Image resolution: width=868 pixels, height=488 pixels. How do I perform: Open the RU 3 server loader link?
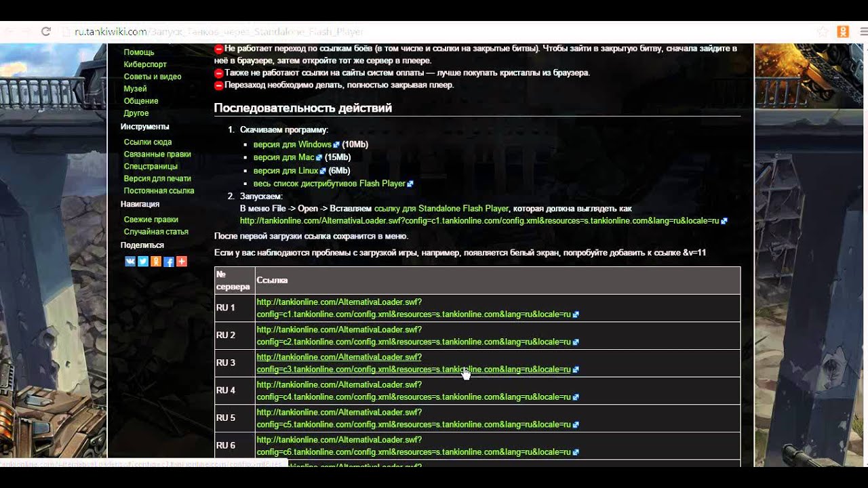(414, 363)
